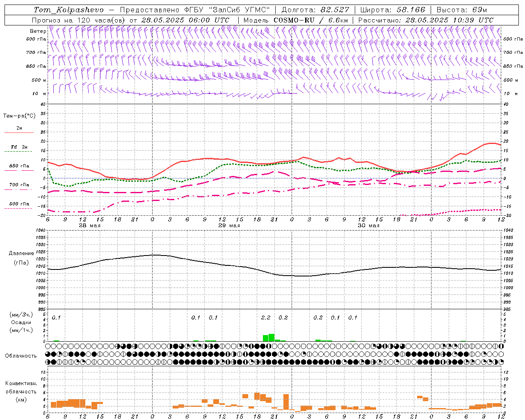This screenshot has width=525, height=420.
Task: Click the left "10 м" wind level label
Action: [x=39, y=94]
